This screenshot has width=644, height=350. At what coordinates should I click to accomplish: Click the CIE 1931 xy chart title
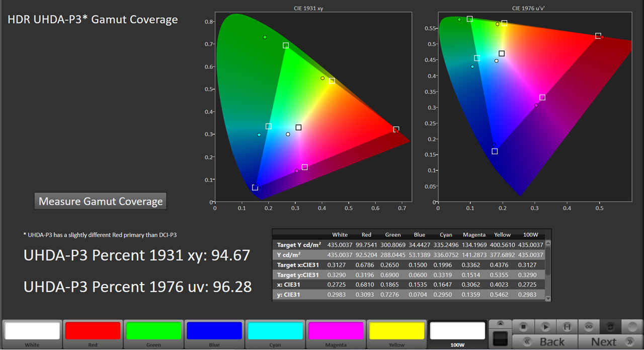click(x=308, y=9)
